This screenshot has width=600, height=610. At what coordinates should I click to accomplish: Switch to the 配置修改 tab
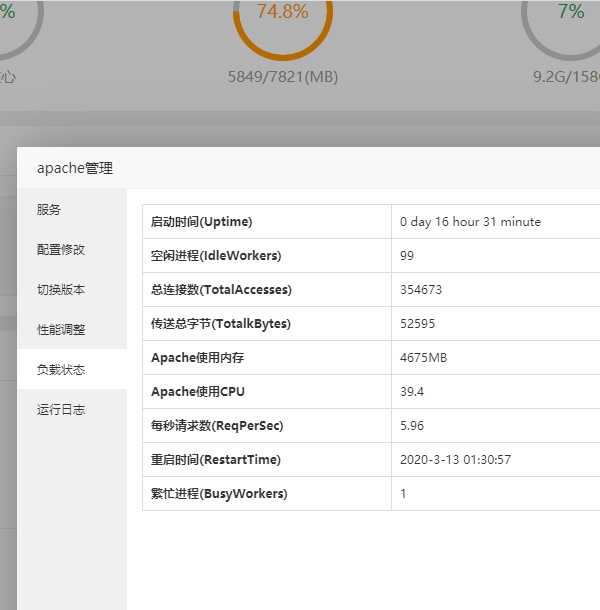[x=72, y=249]
